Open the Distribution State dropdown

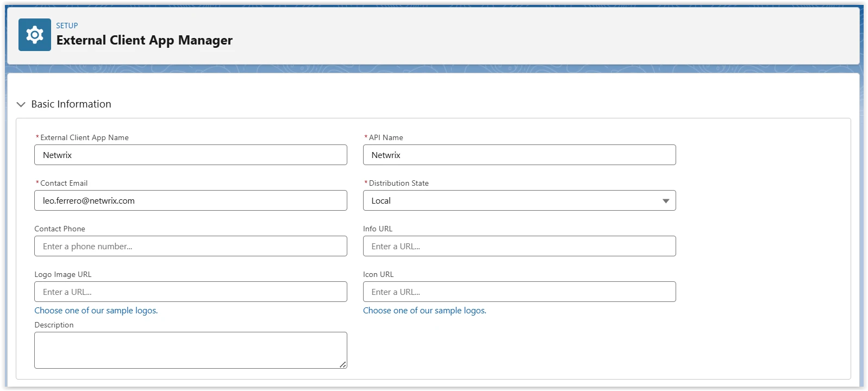coord(519,200)
